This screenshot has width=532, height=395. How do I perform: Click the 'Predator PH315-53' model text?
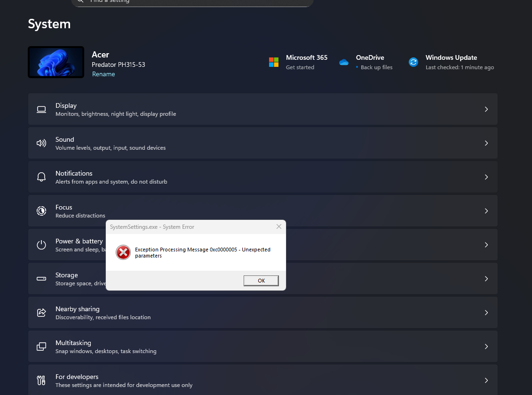(119, 64)
